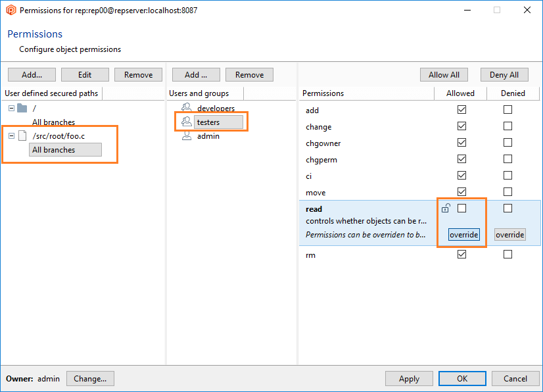
Task: Select the change permission row
Action: 419,126
